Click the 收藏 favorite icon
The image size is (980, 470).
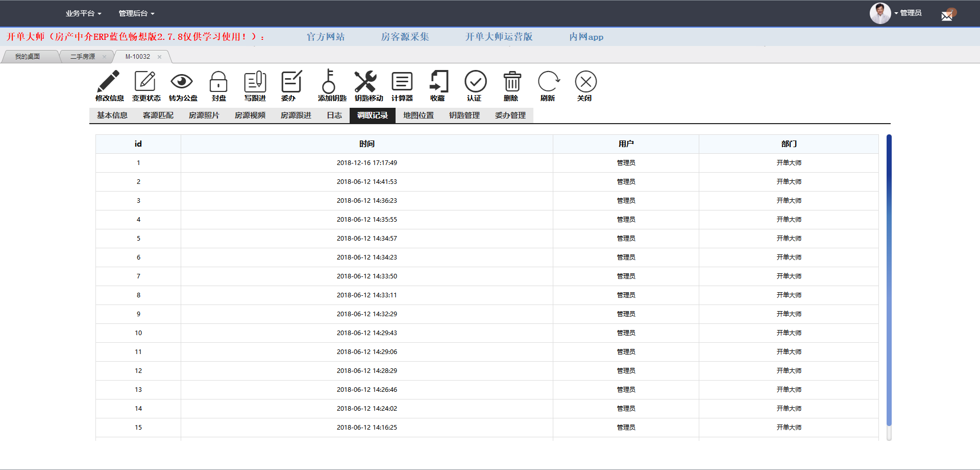439,81
